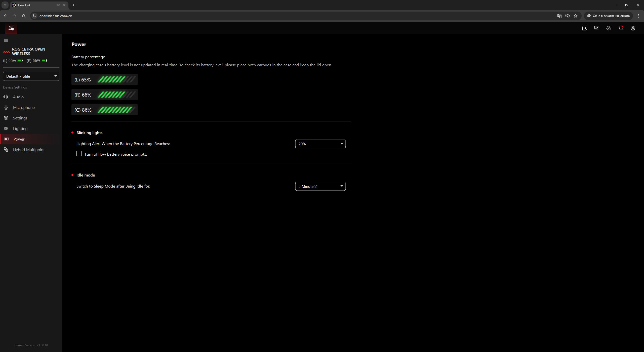The height and width of the screenshot is (352, 644).
Task: Tick the Turn off low battery voice prompts checkbox
Action: coord(79,154)
